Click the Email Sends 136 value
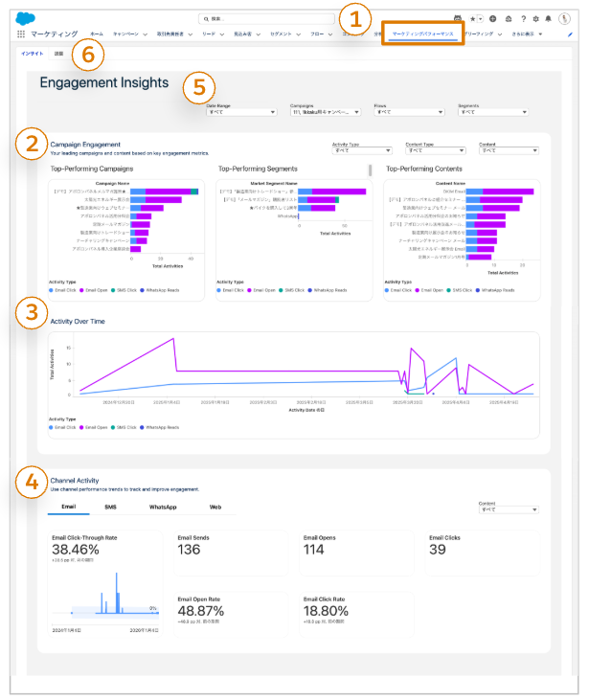This screenshot has height=700, width=589. coord(189,550)
